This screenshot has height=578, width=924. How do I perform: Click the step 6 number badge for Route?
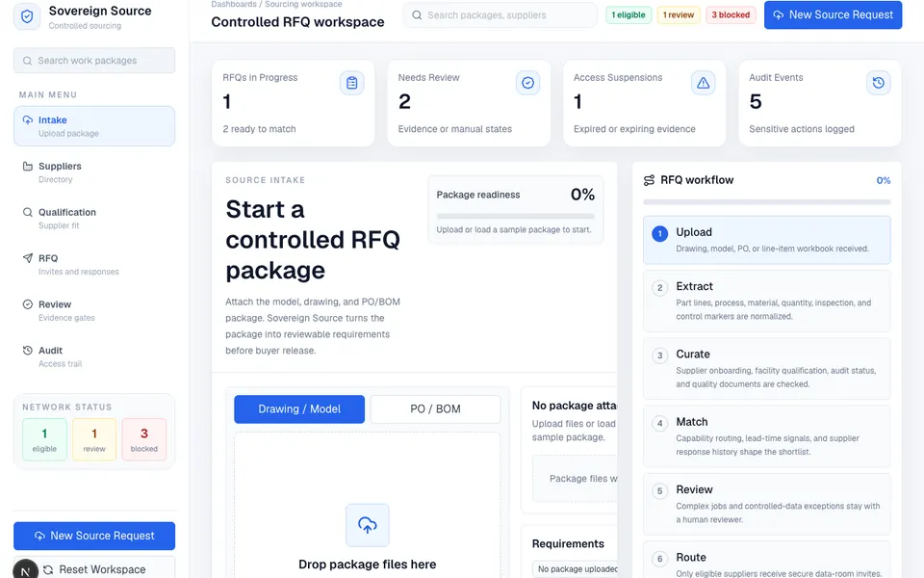[x=659, y=559]
